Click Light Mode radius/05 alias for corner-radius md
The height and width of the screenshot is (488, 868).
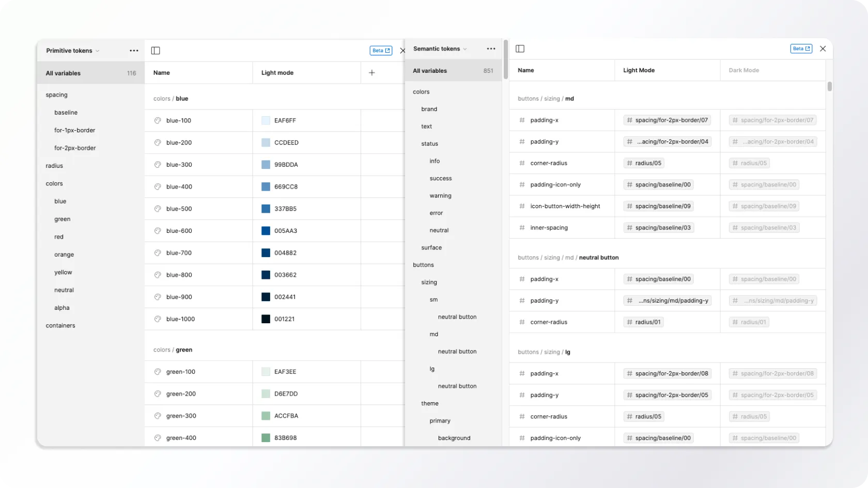tap(644, 163)
